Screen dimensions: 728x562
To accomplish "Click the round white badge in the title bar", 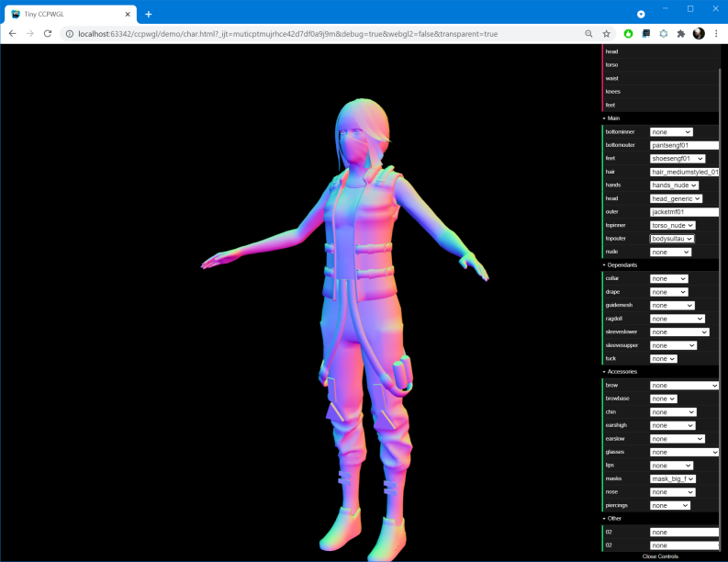I will pyautogui.click(x=641, y=15).
